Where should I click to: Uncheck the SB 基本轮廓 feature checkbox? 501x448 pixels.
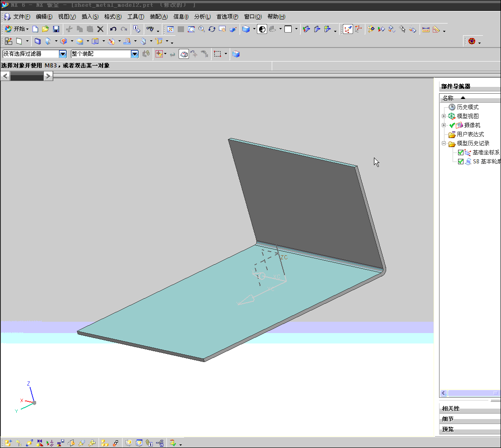[x=461, y=162]
